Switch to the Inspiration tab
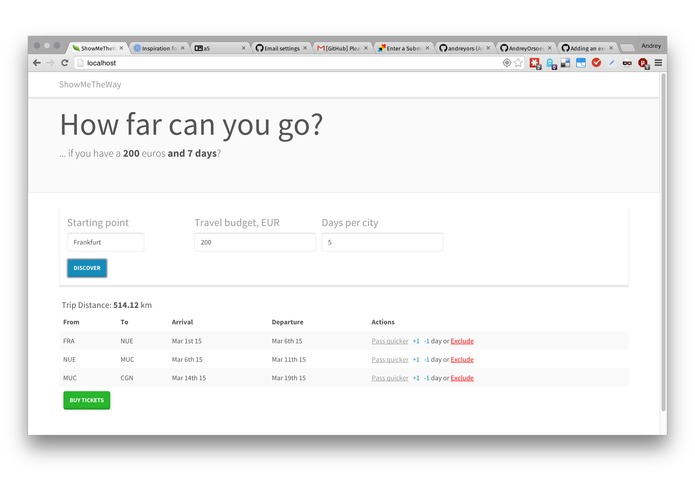 pyautogui.click(x=159, y=48)
